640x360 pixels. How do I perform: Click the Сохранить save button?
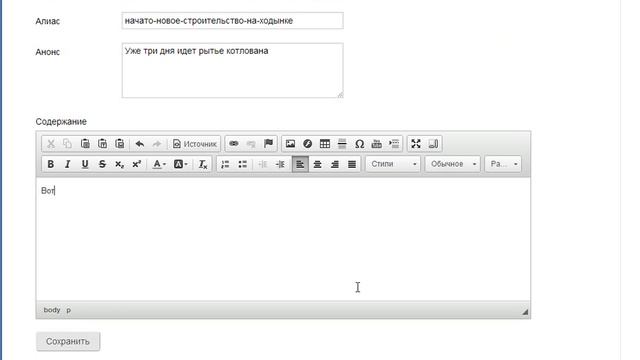(x=68, y=341)
